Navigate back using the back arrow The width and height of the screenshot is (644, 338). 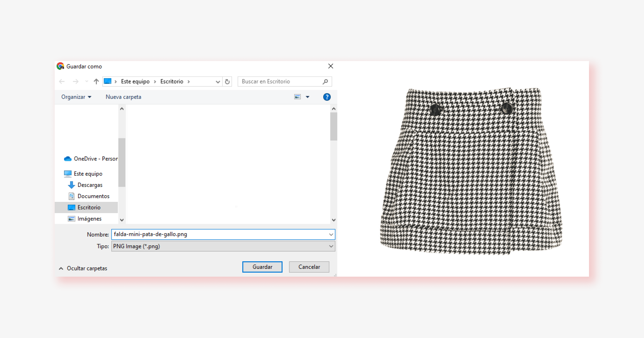(62, 81)
